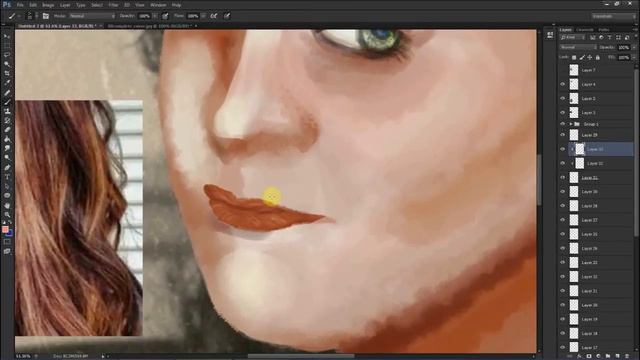The image size is (640, 360).
Task: Switch to the Paths tab
Action: click(x=604, y=30)
